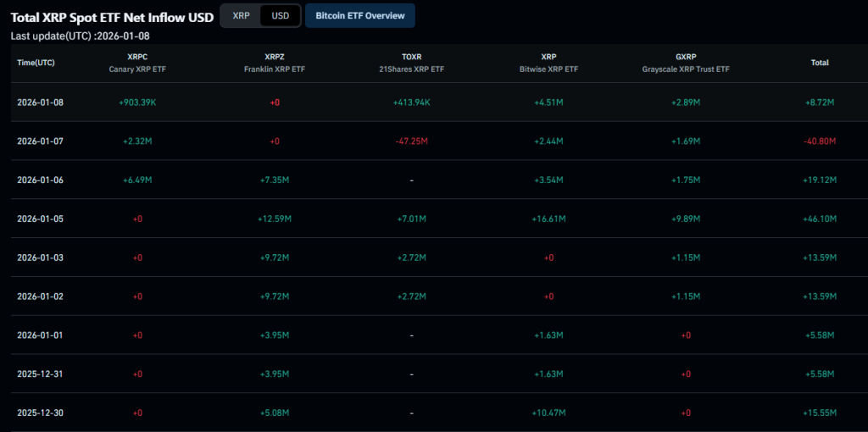Select the 2026-01-02 date cell
Viewport: 868px width, 432px height.
[x=41, y=296]
